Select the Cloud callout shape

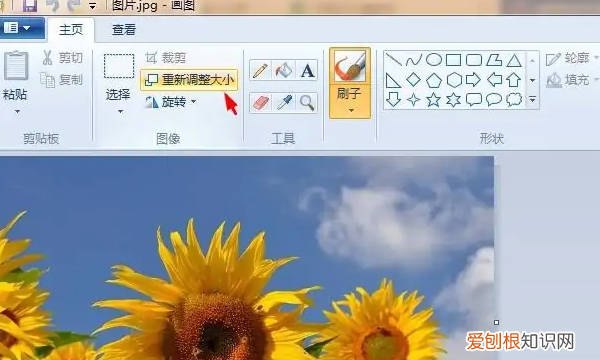(x=514, y=100)
